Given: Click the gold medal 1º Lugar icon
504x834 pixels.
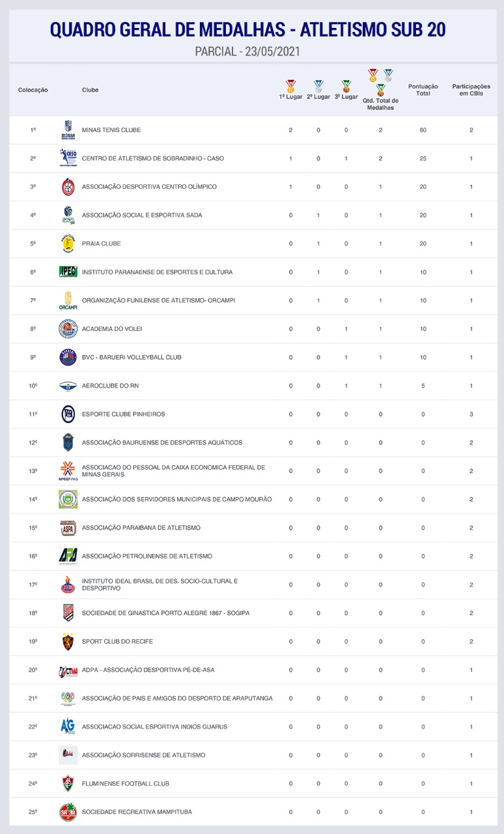Looking at the screenshot, I should pos(290,85).
